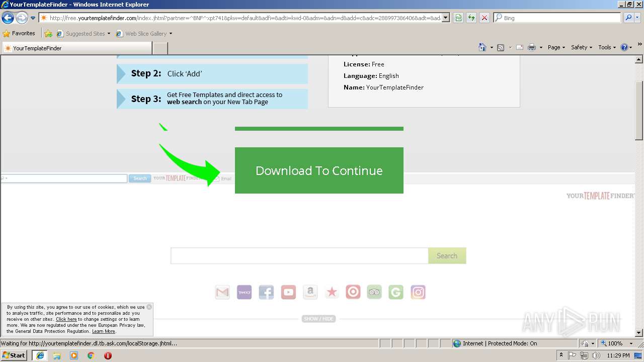This screenshot has width=644, height=362.
Task: Click the vertical scrollbar thumb
Action: 639,110
